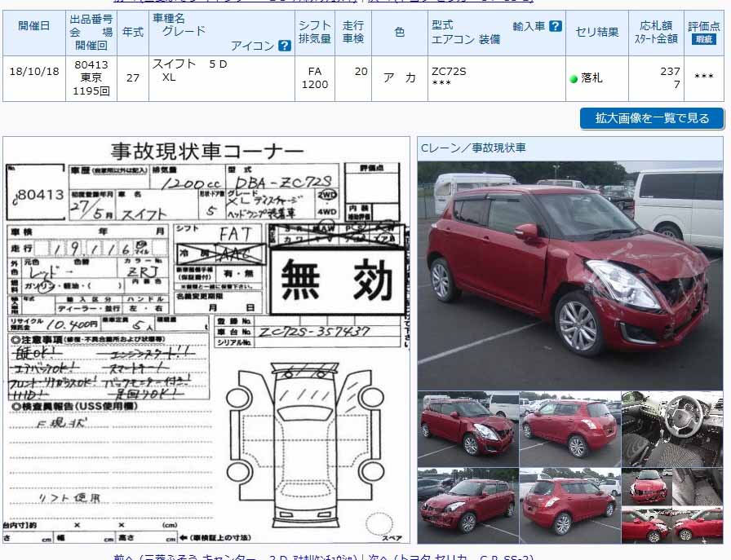
Task: Open the steering wheel interior thumbnail
Action: click(672, 429)
